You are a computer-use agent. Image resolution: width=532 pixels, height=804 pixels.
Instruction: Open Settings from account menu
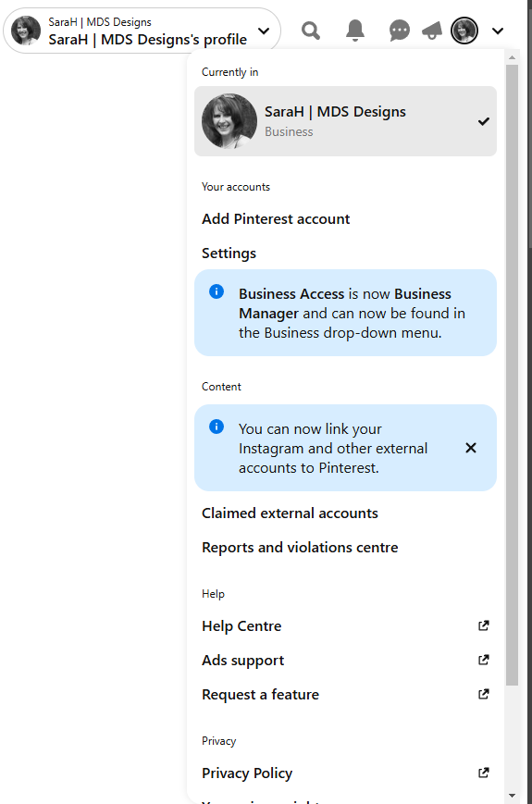tap(229, 254)
